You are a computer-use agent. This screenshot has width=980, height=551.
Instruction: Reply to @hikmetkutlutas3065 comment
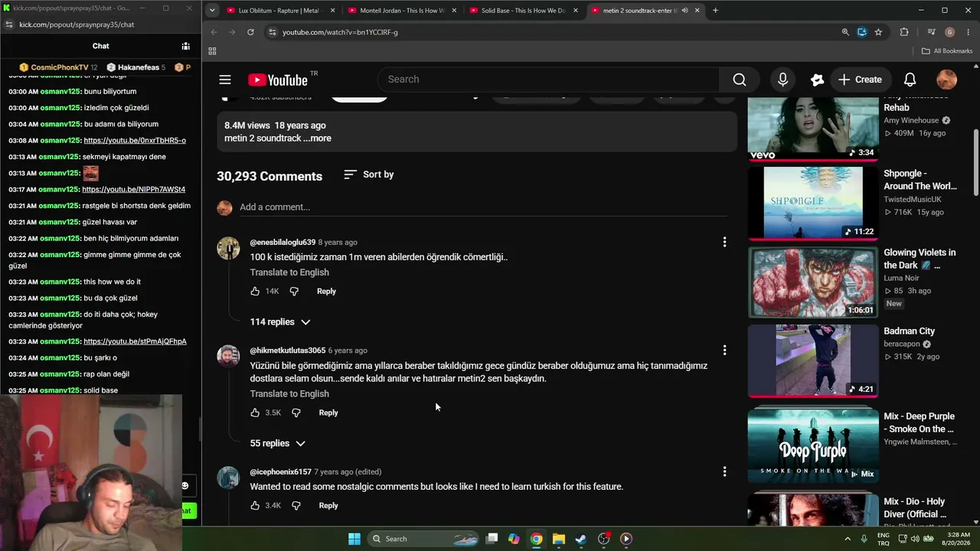[x=328, y=413]
